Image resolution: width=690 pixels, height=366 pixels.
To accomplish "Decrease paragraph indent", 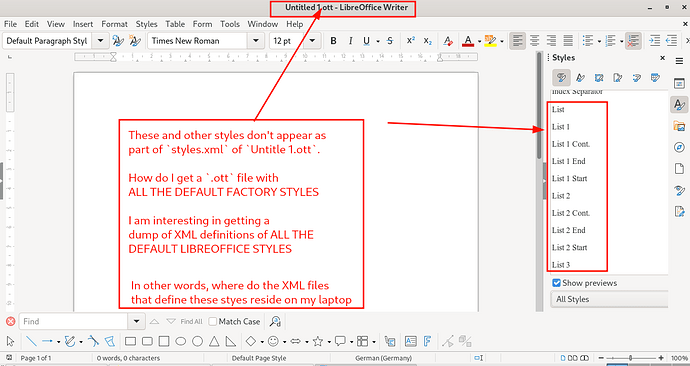I will (x=671, y=41).
